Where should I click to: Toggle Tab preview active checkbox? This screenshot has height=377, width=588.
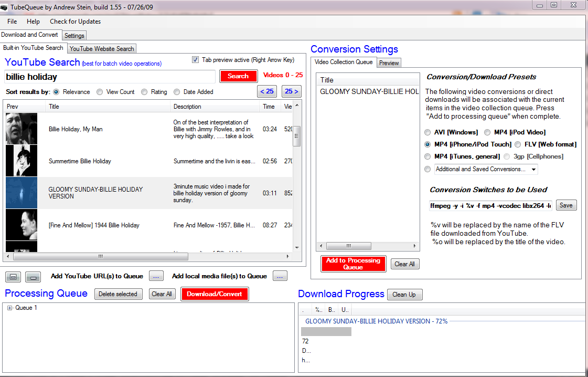196,60
